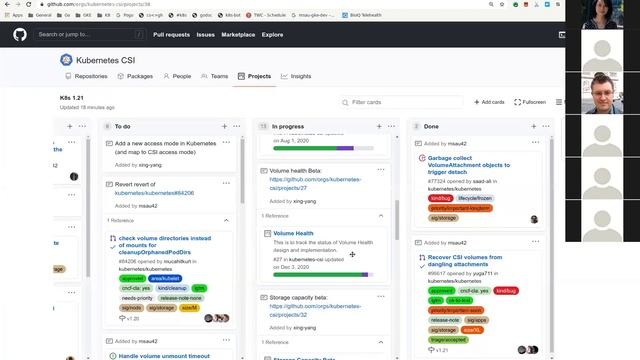Open menu for Volume health Beta card
The height and width of the screenshot is (360, 640).
(381, 170)
